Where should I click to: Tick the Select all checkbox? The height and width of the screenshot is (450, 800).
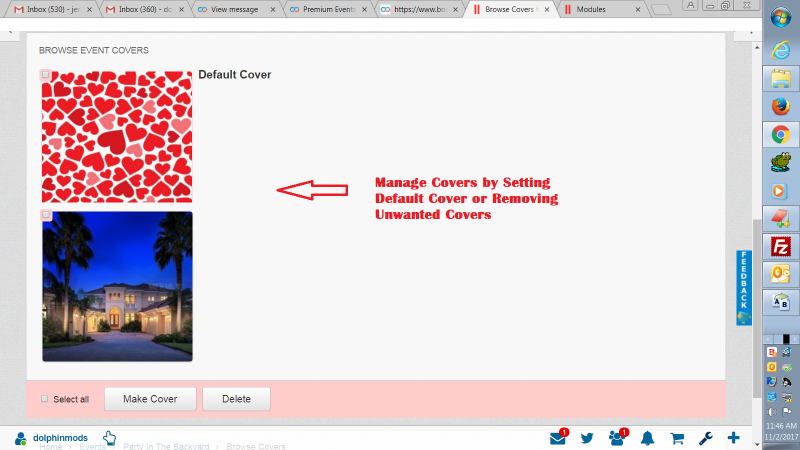[x=44, y=398]
